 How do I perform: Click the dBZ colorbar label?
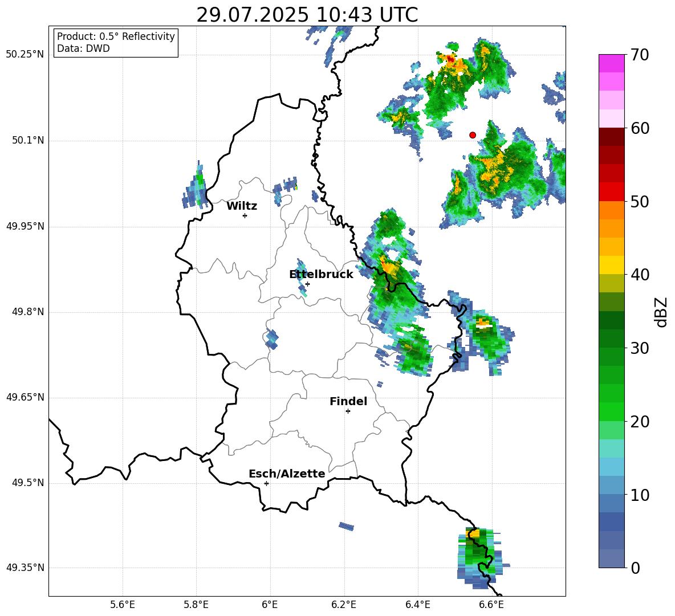click(x=662, y=312)
